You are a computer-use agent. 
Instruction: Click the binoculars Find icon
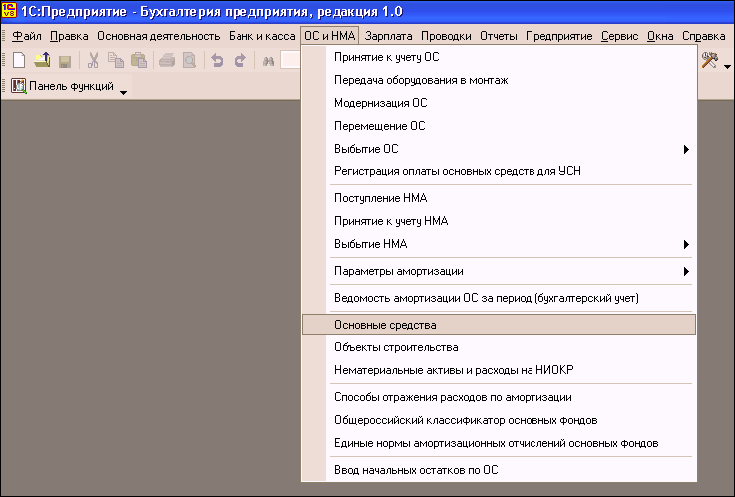268,61
